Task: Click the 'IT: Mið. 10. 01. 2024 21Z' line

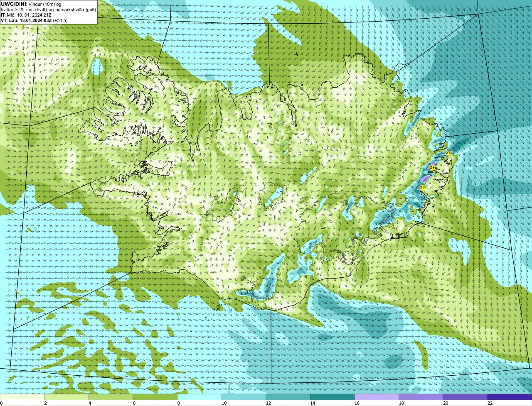Action: point(26,15)
